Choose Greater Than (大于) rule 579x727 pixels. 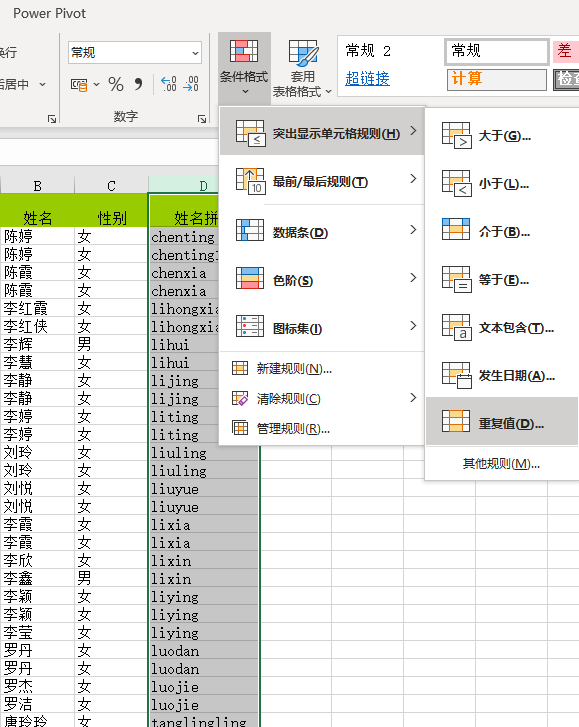coord(502,136)
